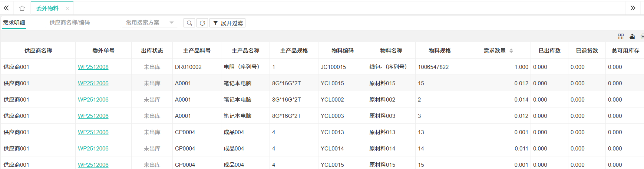
Task: Click the magnifier search button
Action: (x=189, y=23)
